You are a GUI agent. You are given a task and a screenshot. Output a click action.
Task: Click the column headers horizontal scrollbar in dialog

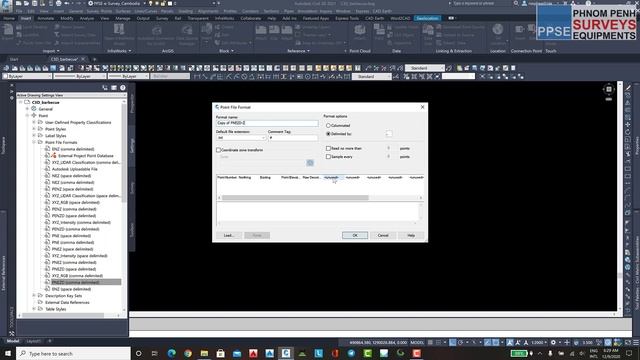[x=296, y=198]
